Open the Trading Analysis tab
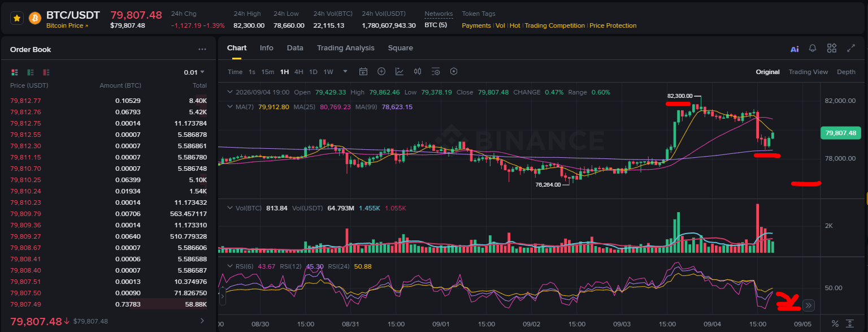Screen dimensions: 868x332 346,48
